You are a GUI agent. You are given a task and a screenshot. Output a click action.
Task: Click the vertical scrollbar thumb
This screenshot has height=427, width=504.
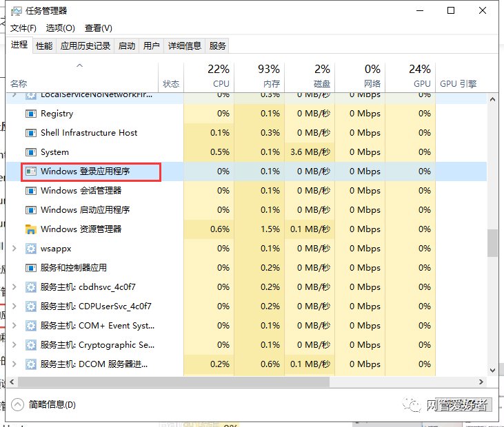pos(492,243)
